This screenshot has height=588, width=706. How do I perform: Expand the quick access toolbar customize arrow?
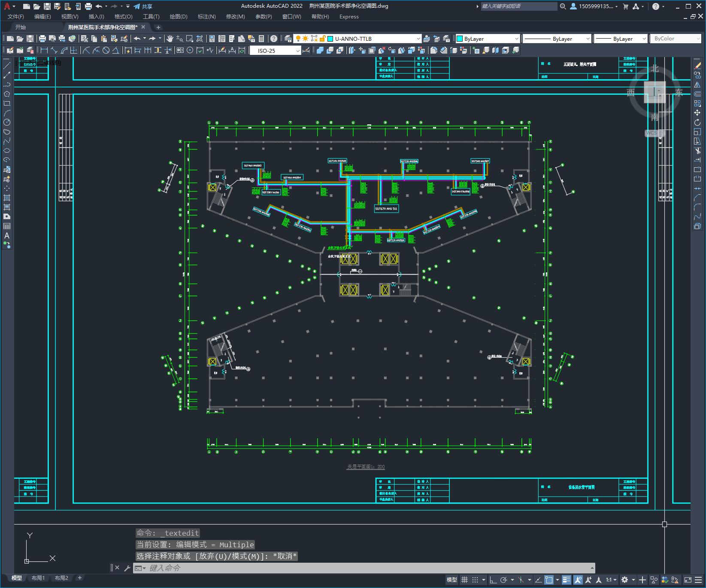tap(128, 6)
